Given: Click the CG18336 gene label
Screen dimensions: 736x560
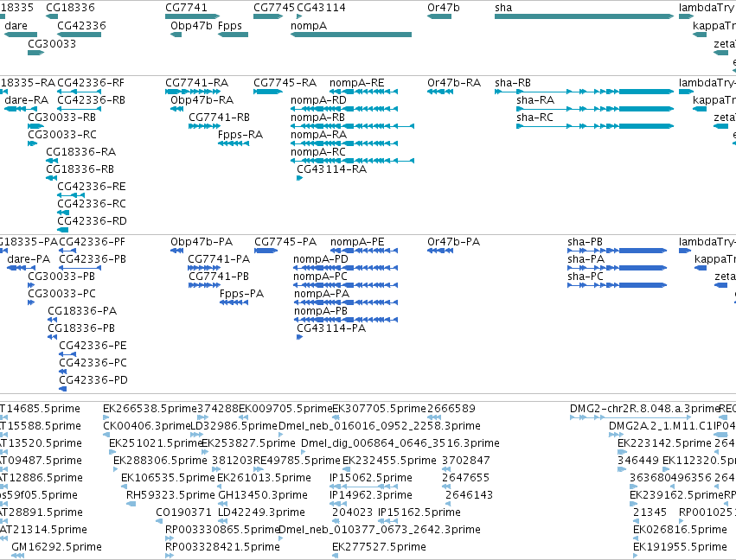Looking at the screenshot, I should tap(70, 8).
